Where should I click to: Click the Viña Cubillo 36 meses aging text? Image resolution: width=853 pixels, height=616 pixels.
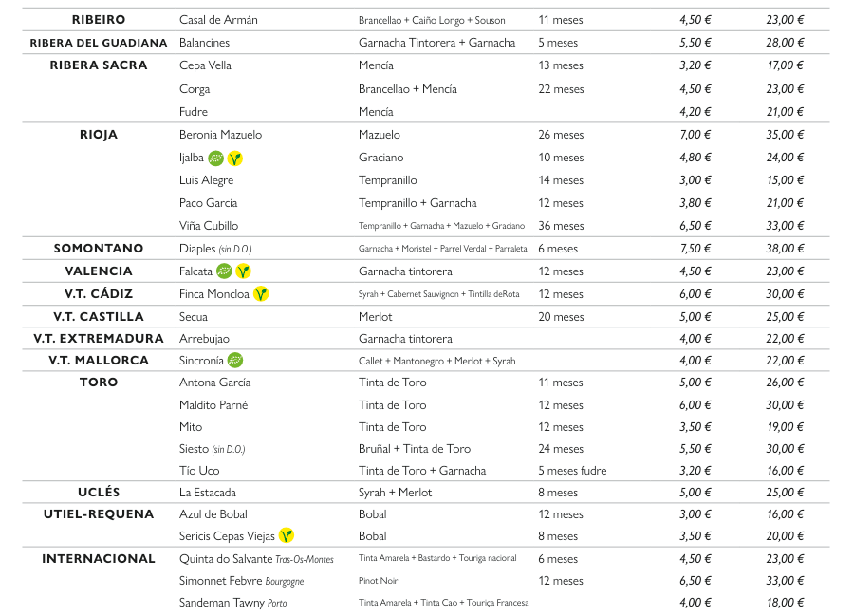pyautogui.click(x=561, y=226)
